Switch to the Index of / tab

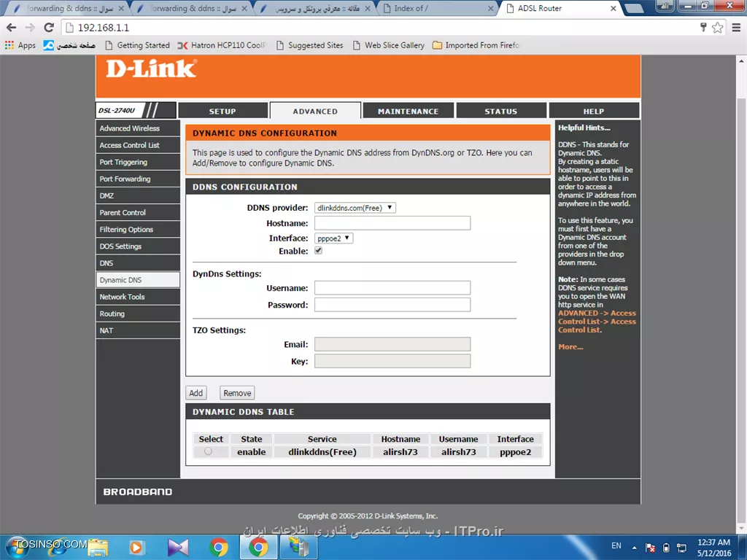click(x=436, y=9)
